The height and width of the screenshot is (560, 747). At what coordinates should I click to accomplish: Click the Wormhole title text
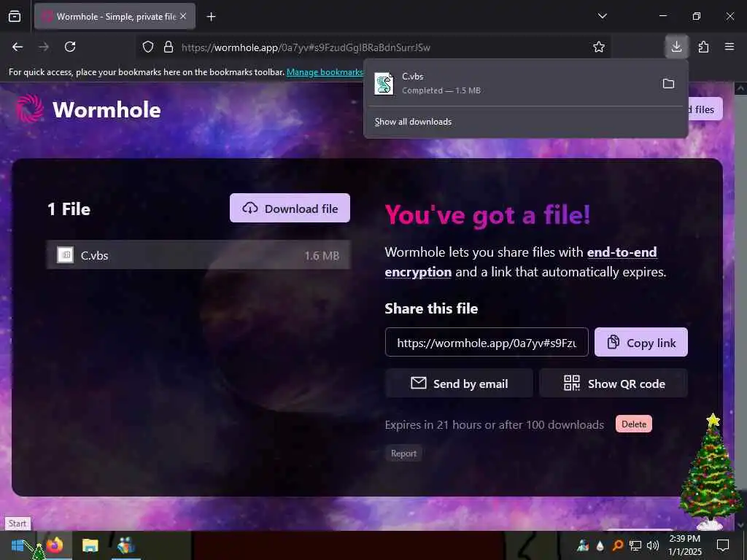107,110
